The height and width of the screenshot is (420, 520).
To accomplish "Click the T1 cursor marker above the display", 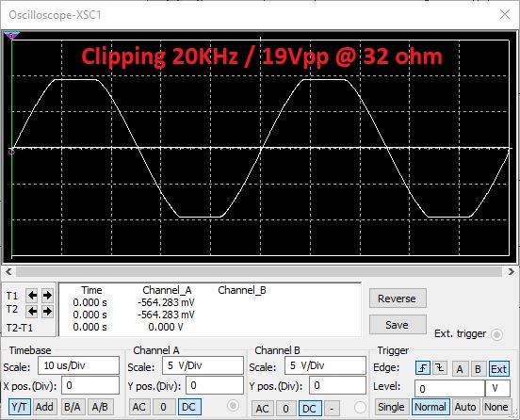I will click(x=11, y=35).
